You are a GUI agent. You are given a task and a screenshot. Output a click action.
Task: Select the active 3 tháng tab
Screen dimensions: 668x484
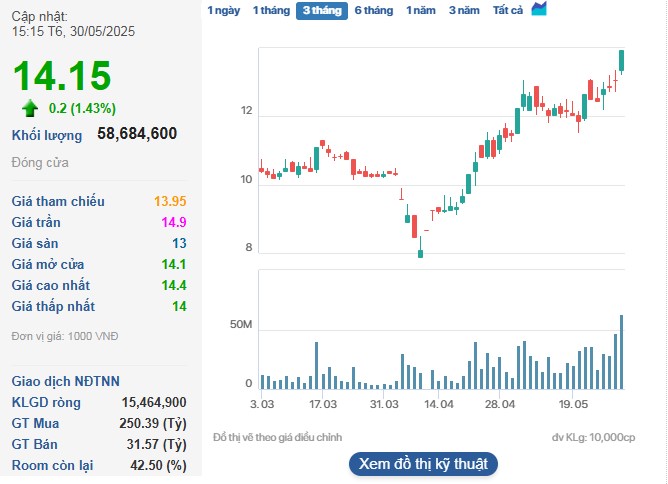tap(321, 10)
